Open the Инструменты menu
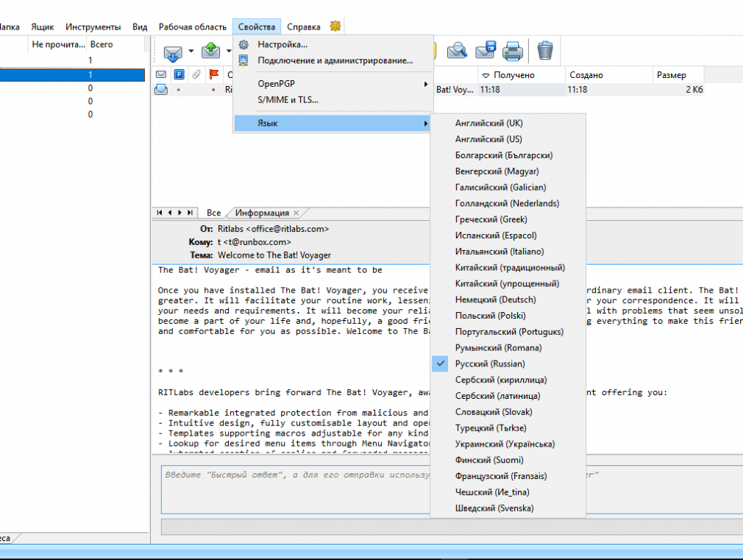Image resolution: width=743 pixels, height=560 pixels. (x=93, y=27)
